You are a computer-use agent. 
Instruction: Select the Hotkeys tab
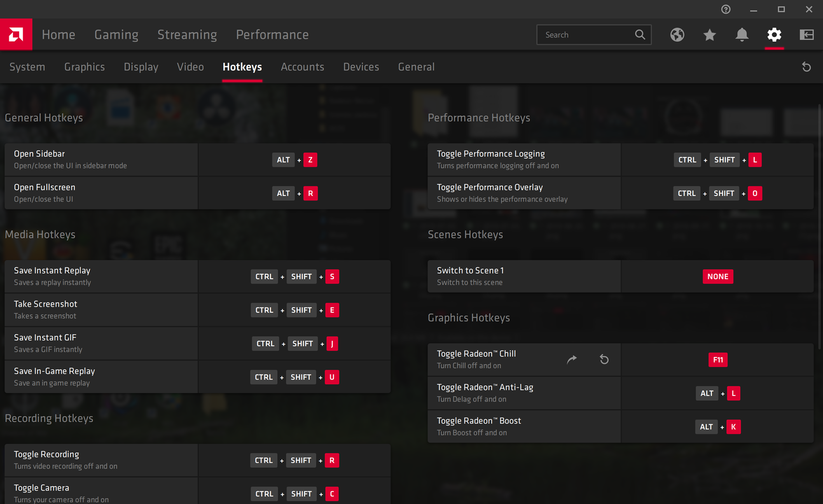(x=242, y=67)
